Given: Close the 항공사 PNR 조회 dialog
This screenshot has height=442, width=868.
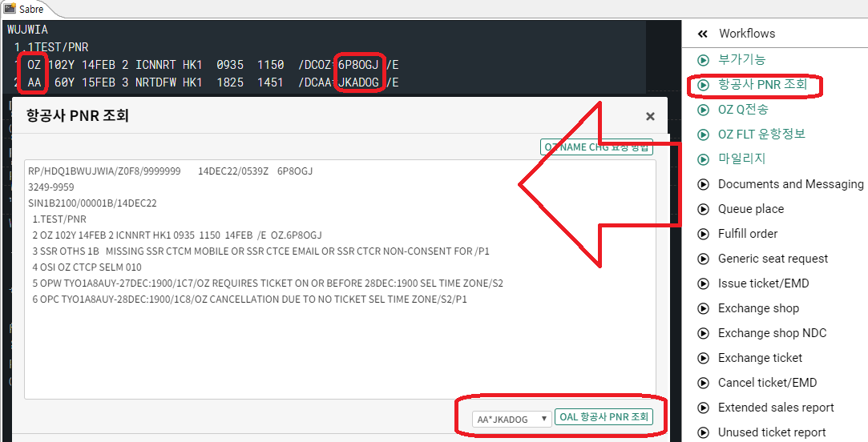Looking at the screenshot, I should point(650,117).
